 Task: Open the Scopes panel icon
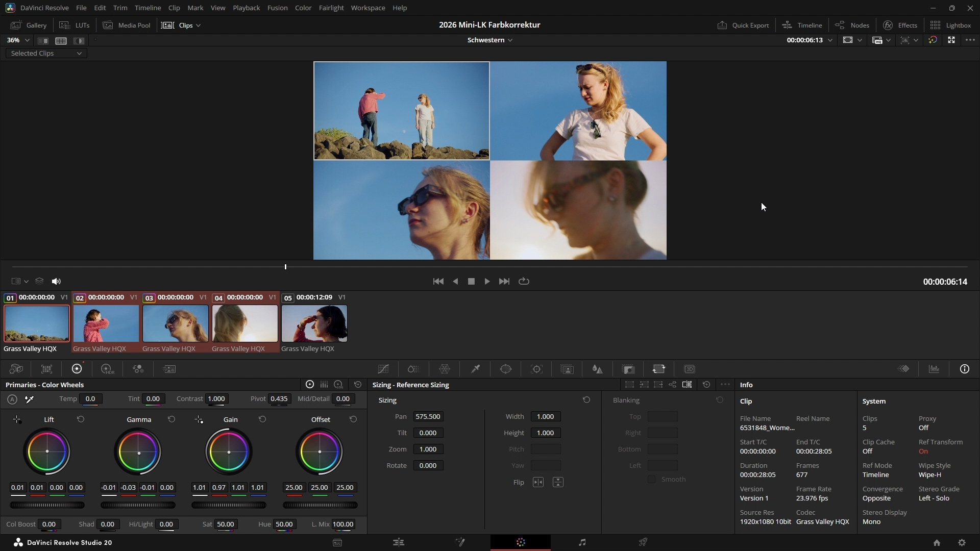tap(934, 369)
